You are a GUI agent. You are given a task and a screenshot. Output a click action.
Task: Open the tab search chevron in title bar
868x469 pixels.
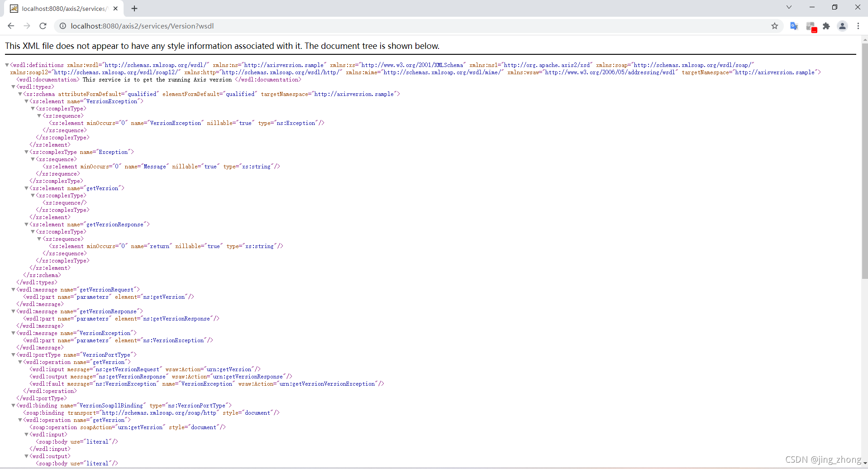point(789,7)
